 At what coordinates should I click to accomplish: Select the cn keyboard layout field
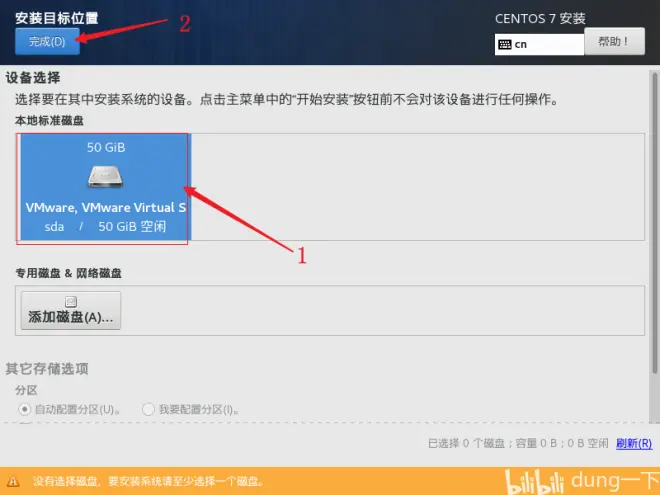(x=539, y=44)
